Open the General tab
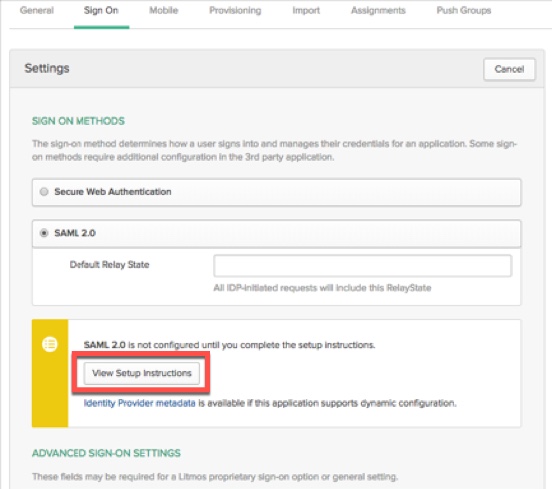 click(37, 11)
